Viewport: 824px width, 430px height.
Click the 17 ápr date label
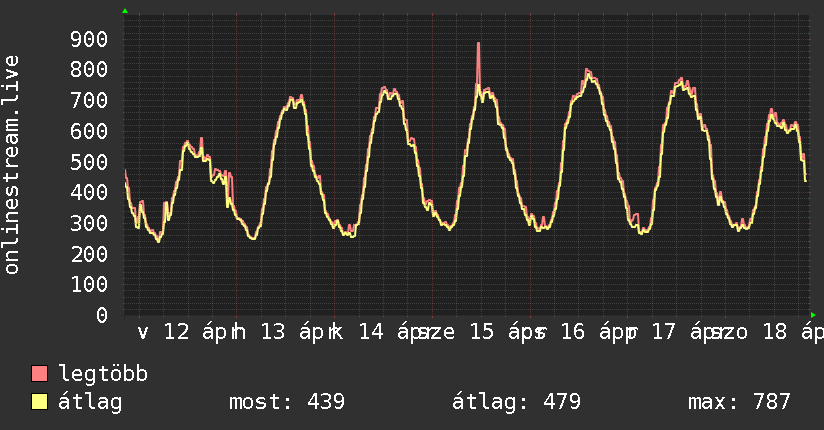tap(685, 332)
